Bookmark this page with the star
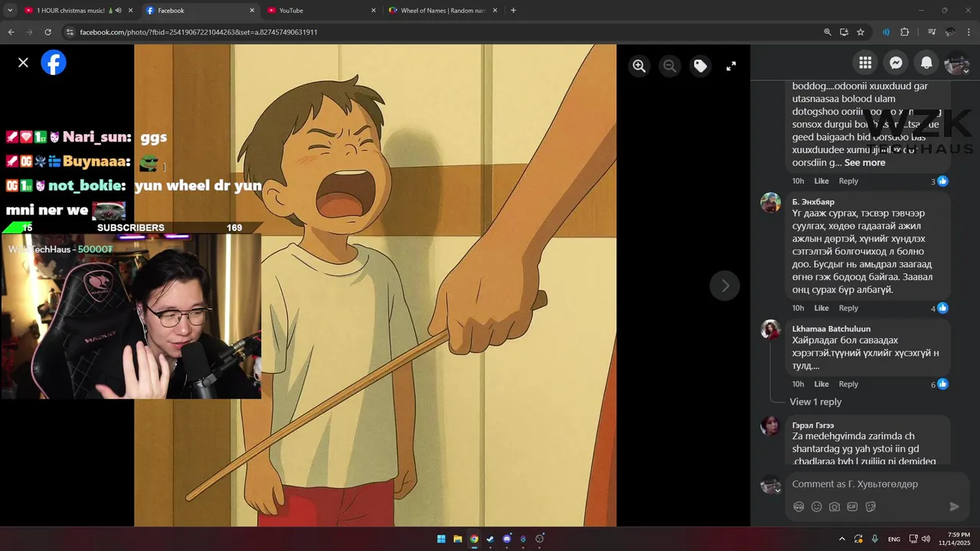980x551 pixels. (x=861, y=32)
